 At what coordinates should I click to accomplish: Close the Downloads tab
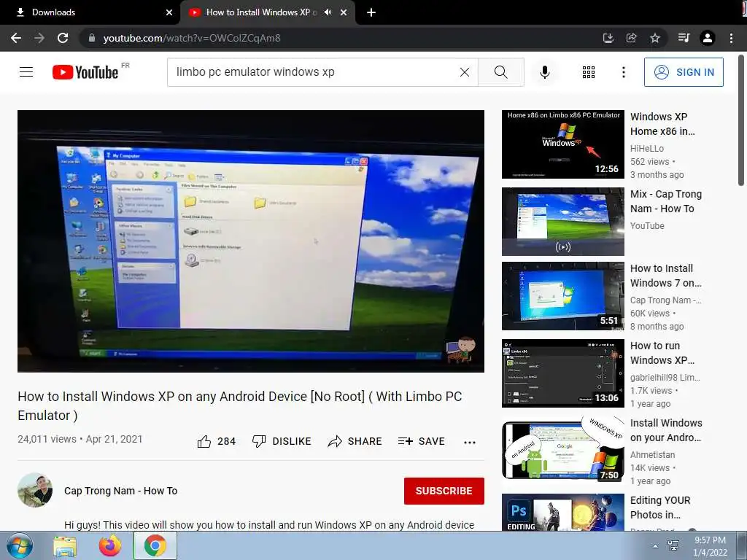click(169, 12)
